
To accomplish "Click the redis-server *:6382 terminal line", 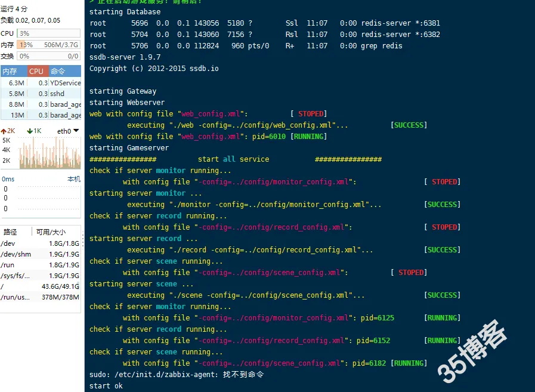I will tap(265, 35).
